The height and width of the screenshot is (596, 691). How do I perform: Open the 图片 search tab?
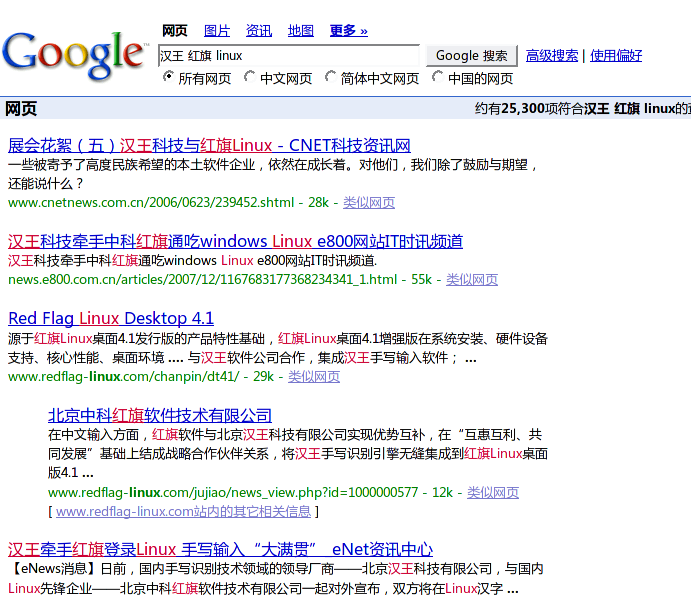217,31
